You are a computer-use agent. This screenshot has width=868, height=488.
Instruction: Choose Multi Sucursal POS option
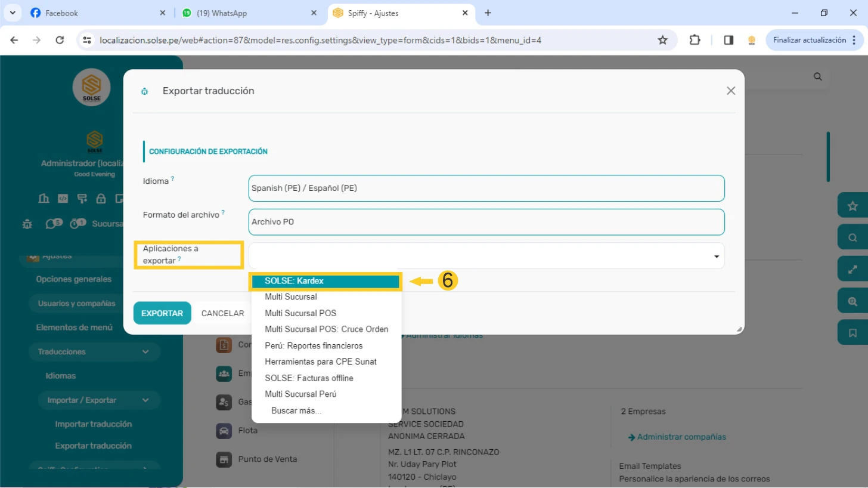(x=300, y=313)
